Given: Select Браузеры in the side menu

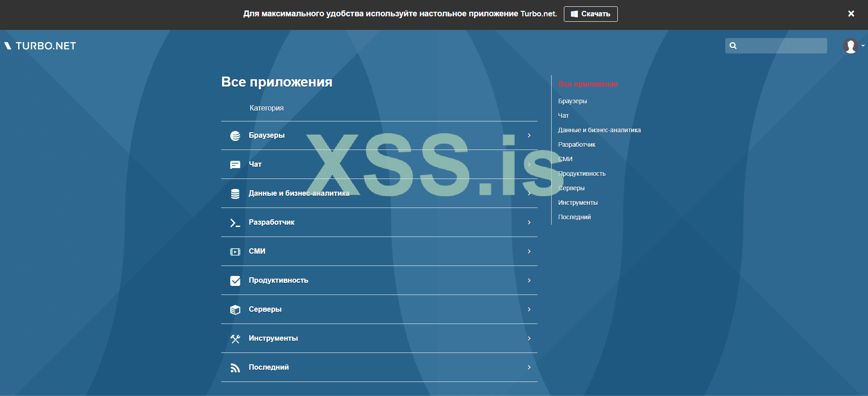Looking at the screenshot, I should coord(572,101).
